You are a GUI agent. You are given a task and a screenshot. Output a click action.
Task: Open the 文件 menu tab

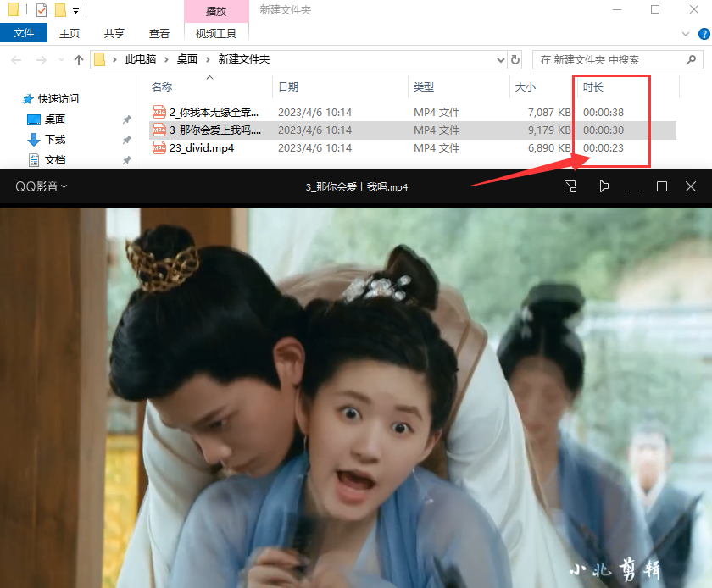tap(24, 33)
